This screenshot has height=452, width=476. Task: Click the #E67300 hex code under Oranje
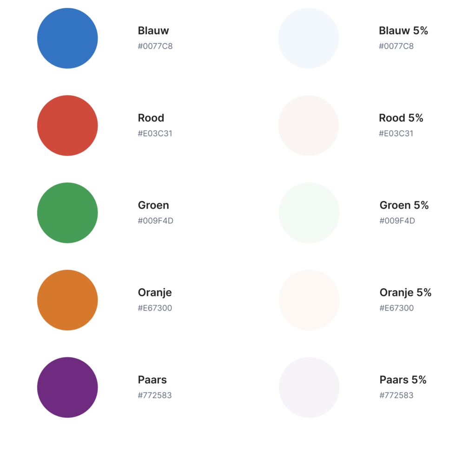155,308
